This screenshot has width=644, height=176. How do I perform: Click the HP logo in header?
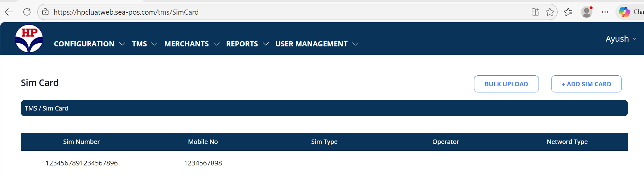(29, 39)
